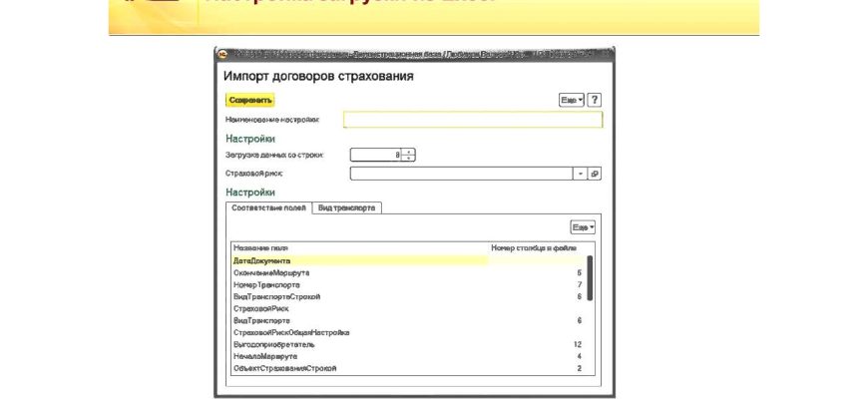Increase the Загрузка данных со строки value
The width and height of the screenshot is (868, 399).
(409, 152)
